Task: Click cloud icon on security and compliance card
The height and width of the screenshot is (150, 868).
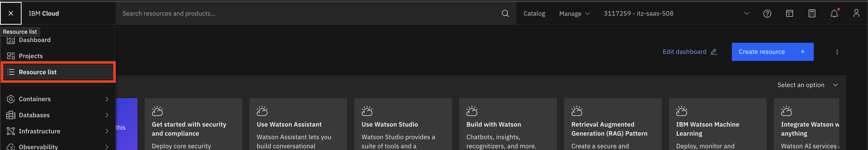Action: click(x=157, y=111)
